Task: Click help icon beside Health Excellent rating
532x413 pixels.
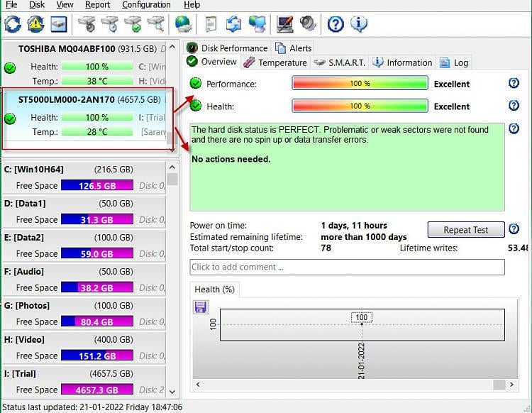Action: click(x=514, y=106)
